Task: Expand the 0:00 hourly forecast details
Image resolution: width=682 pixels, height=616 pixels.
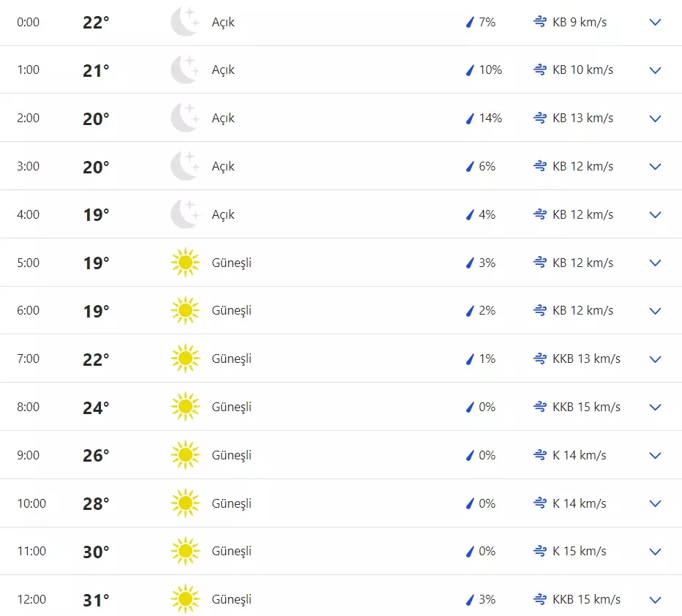Action: [x=655, y=23]
